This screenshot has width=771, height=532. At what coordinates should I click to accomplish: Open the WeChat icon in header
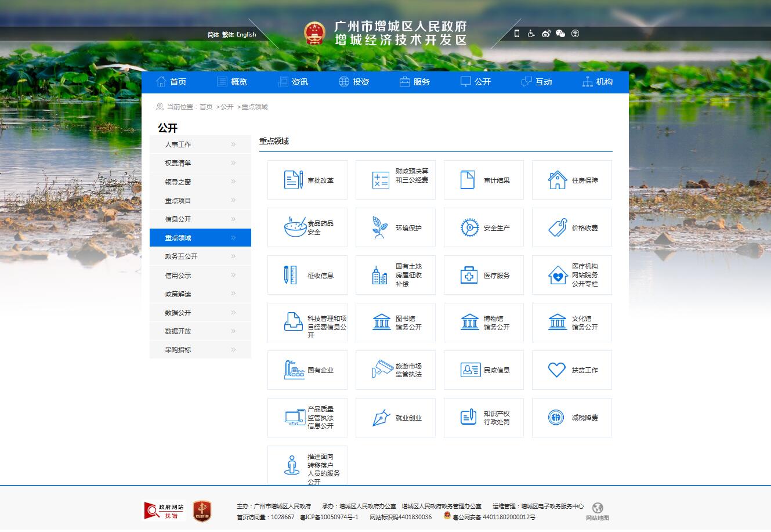tap(560, 34)
